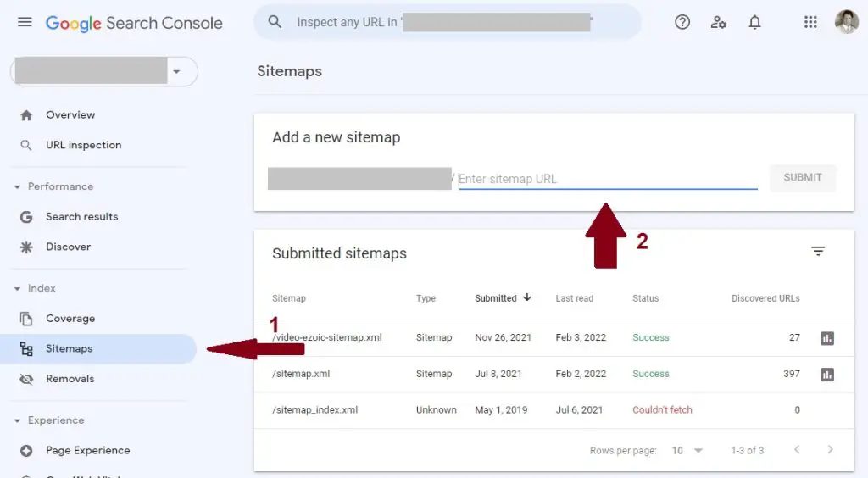Open the /video-ezoic-sitemap.xml row
Viewport: 868px width, 478px height.
[554, 338]
